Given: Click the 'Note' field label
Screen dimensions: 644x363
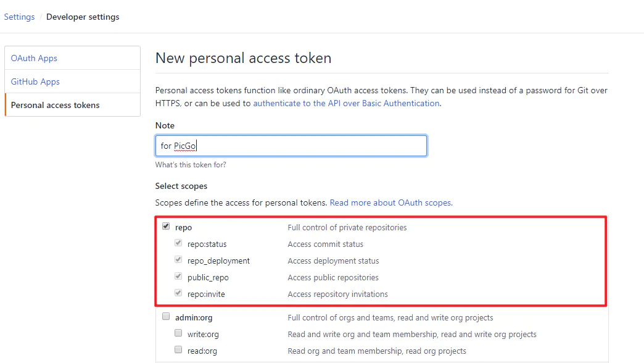Looking at the screenshot, I should [x=165, y=125].
